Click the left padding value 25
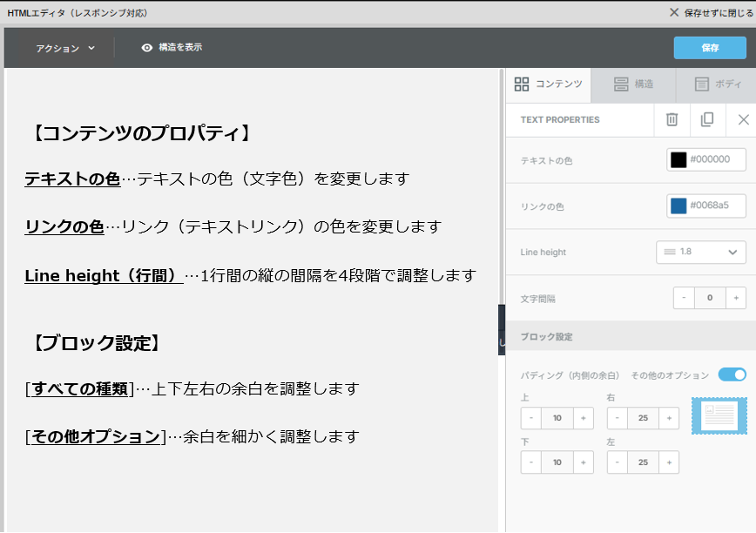 click(x=643, y=462)
